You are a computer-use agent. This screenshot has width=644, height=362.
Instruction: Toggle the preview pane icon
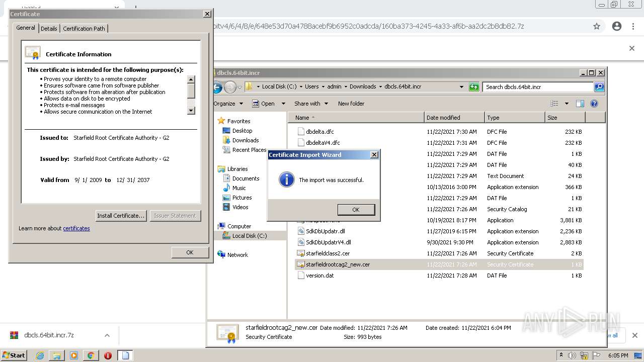tap(580, 104)
